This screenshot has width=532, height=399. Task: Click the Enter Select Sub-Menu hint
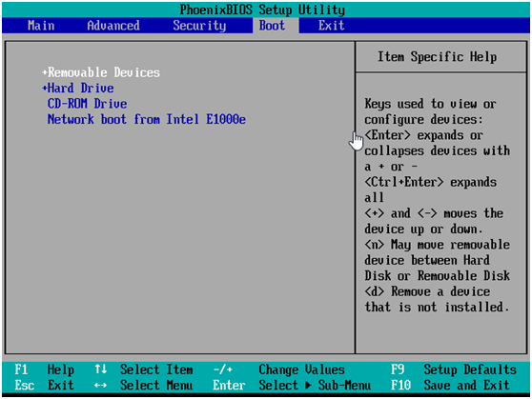(292, 385)
